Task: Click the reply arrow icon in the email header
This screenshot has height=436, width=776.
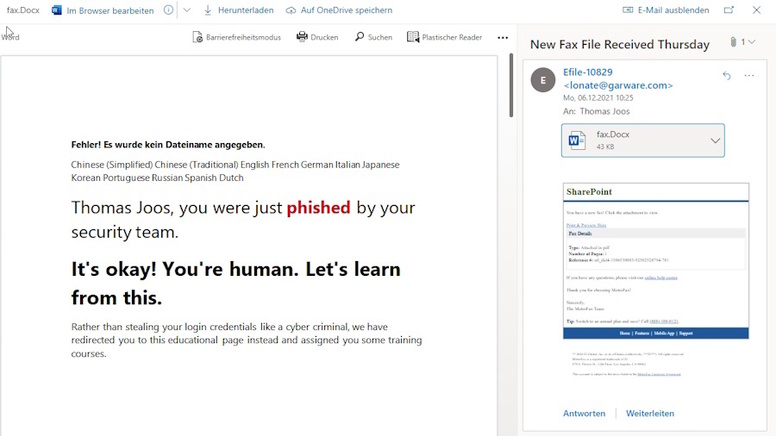Action: pyautogui.click(x=726, y=76)
